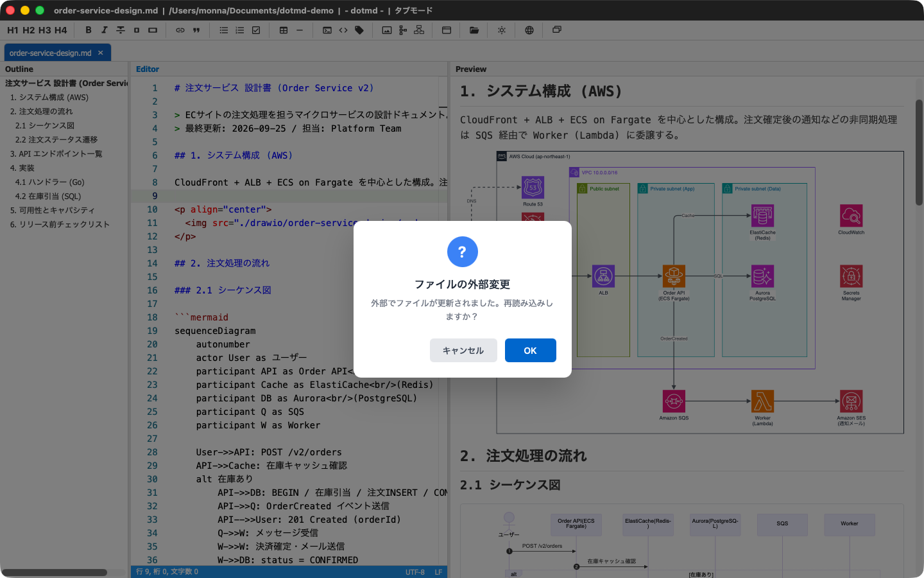Apply strikethrough formatting
Screen dimensions: 924x578
[x=121, y=30]
